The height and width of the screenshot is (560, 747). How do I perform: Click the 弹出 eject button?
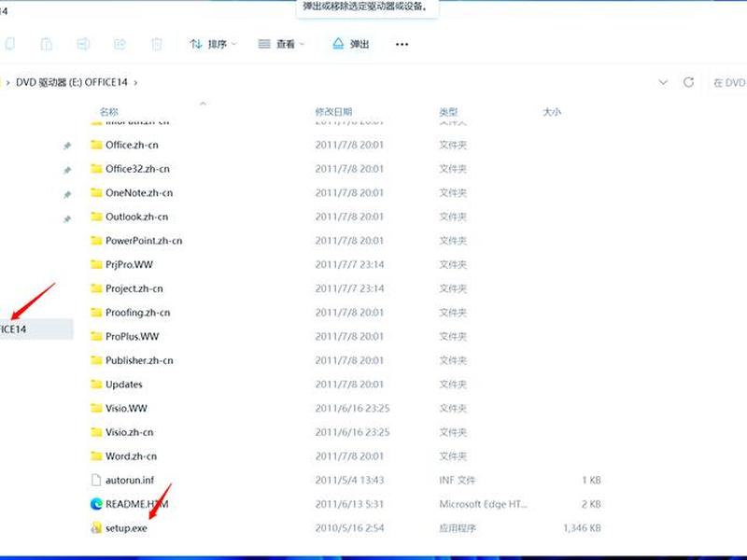click(x=351, y=44)
